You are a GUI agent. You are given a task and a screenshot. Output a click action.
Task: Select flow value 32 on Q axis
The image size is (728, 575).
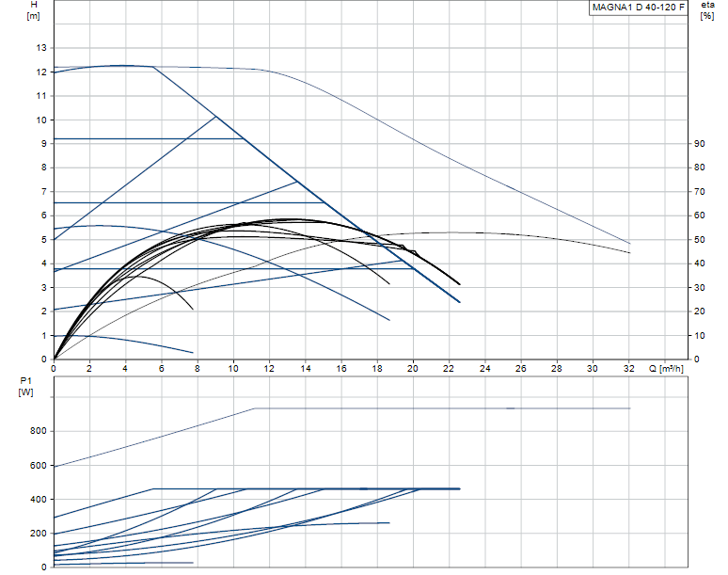point(628,368)
